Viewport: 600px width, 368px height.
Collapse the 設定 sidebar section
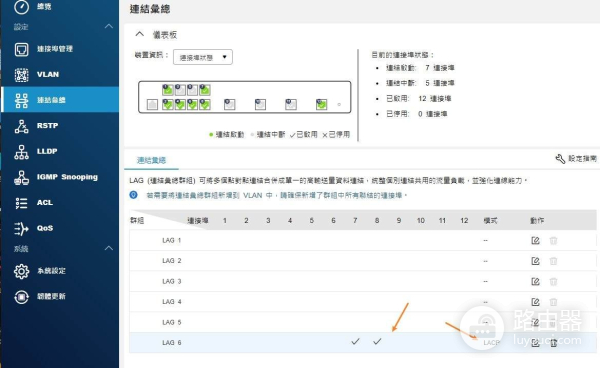109,26
